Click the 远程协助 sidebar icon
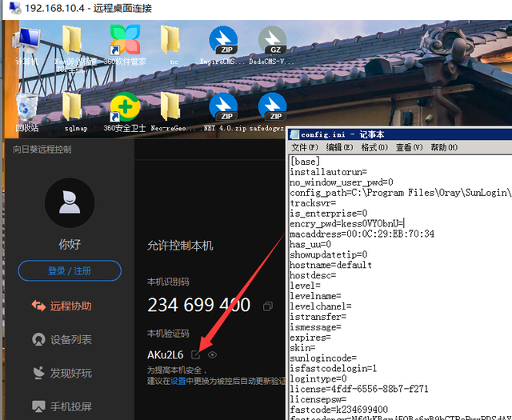This screenshot has width=512, height=420. [38, 306]
